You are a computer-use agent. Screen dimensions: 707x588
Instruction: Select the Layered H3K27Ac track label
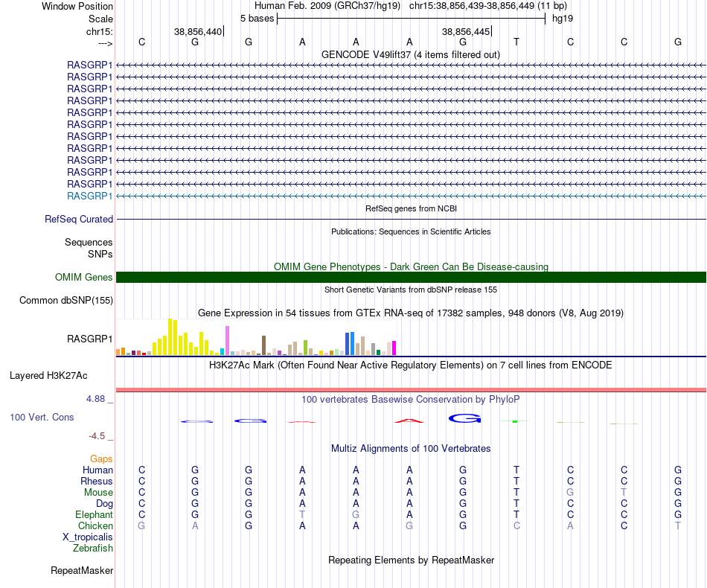(48, 376)
